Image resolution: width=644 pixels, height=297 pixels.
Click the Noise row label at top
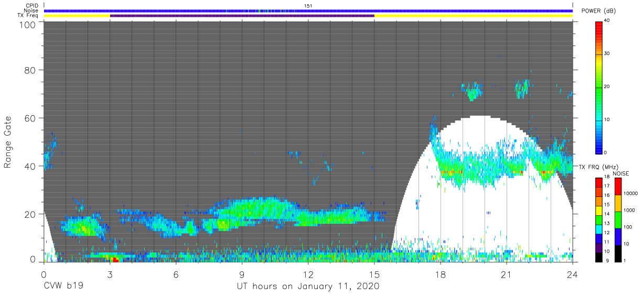pos(31,10)
